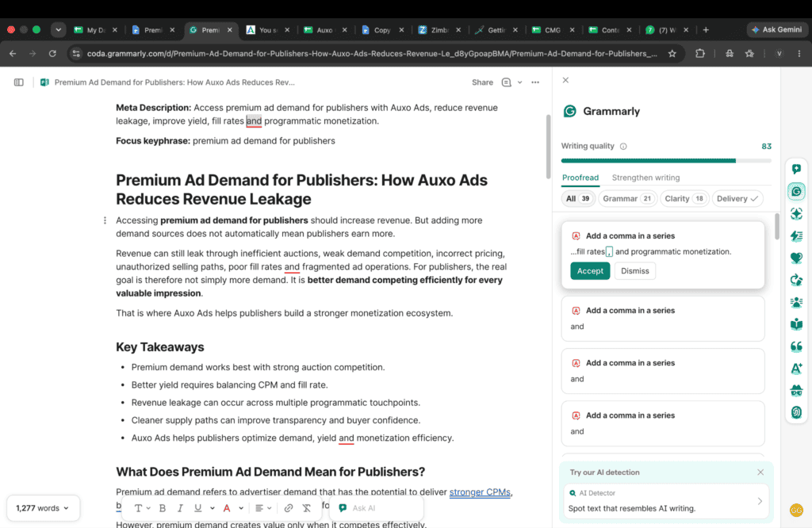
Task: Filter suggestions by Grammar 21
Action: (627, 199)
